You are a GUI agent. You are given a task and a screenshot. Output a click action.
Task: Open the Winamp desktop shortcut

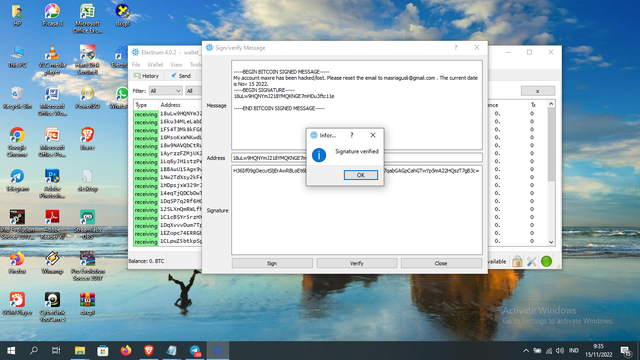coord(52,263)
